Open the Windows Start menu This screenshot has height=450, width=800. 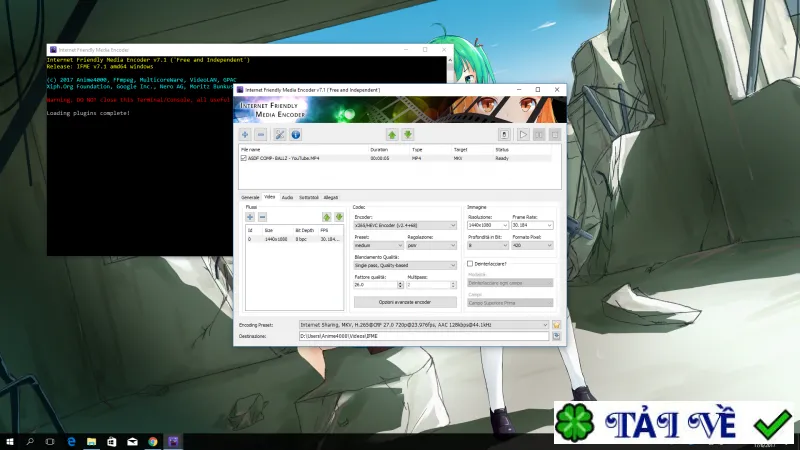10,441
